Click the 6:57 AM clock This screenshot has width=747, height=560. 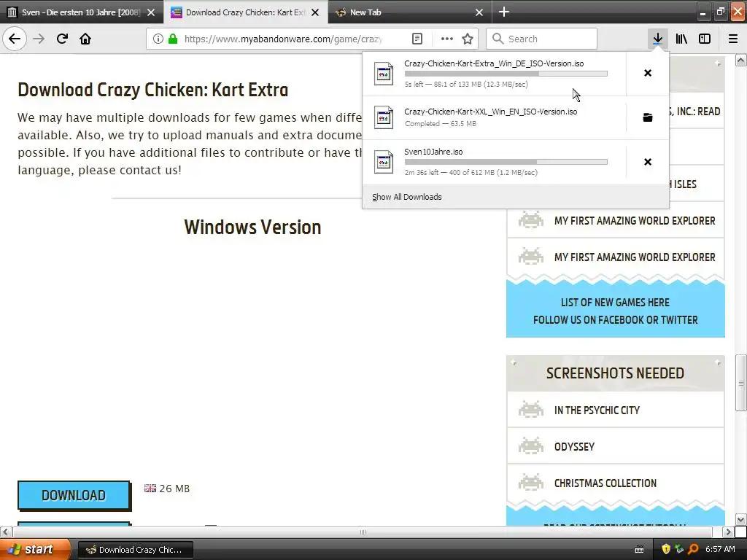[720, 550]
